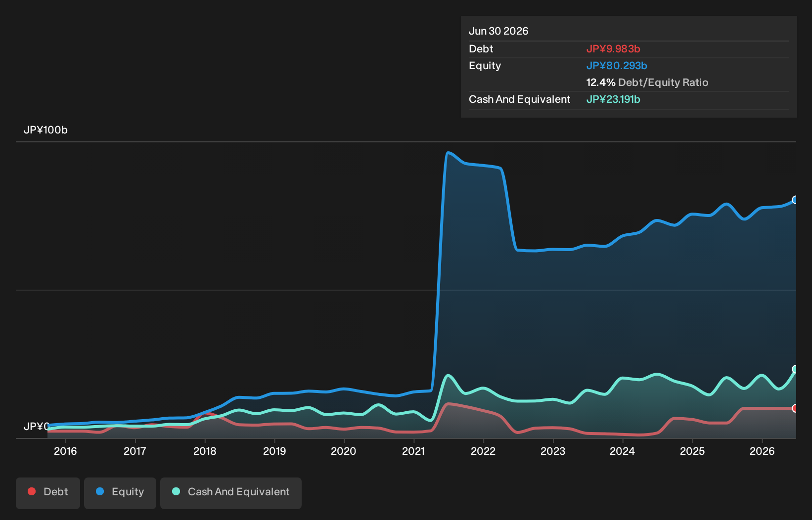Toggle the Cash And Equivalent legend button

pos(231,493)
